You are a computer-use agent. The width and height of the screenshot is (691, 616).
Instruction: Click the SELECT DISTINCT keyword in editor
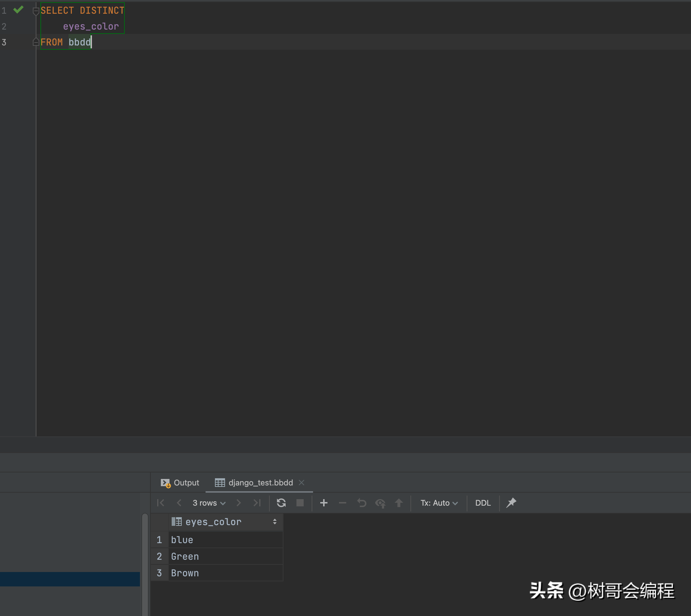(82, 10)
